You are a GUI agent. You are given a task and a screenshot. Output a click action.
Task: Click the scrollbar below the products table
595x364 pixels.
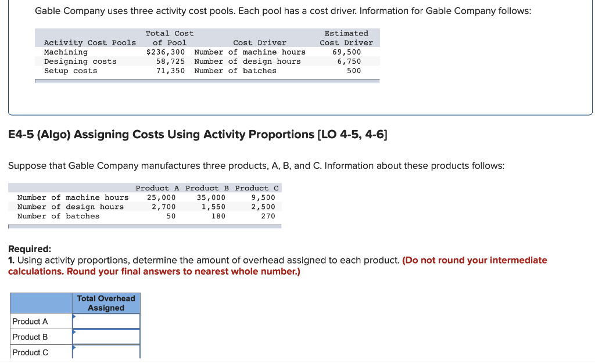pyautogui.click(x=144, y=225)
